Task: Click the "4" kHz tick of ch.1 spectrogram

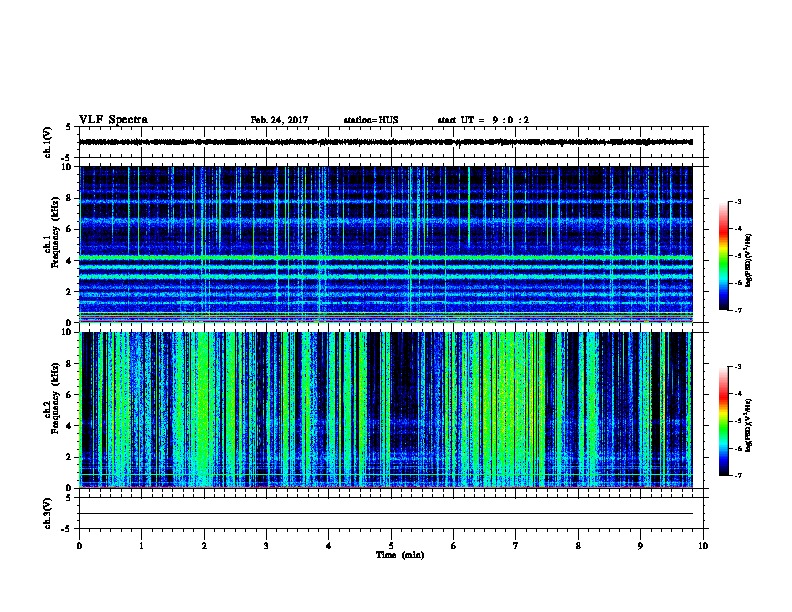Action: point(70,260)
